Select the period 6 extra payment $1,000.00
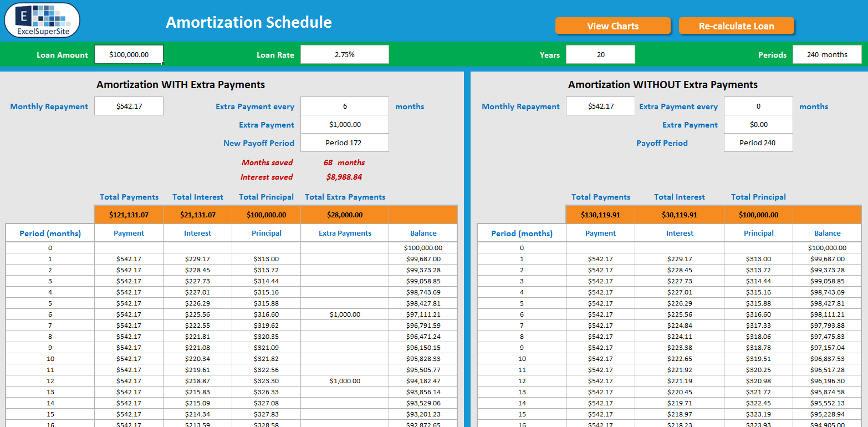Screen dimensions: 868x427 [345, 314]
